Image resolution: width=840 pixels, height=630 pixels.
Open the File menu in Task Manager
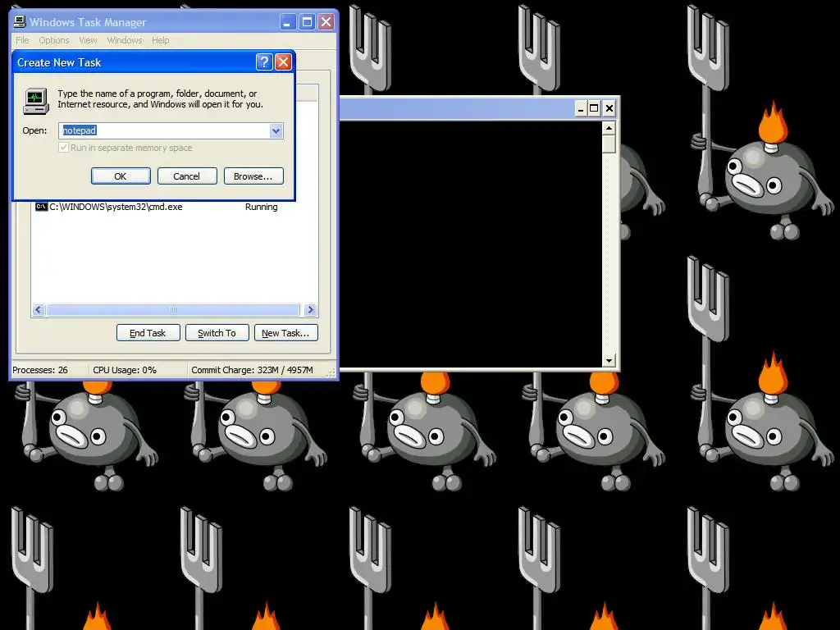22,40
